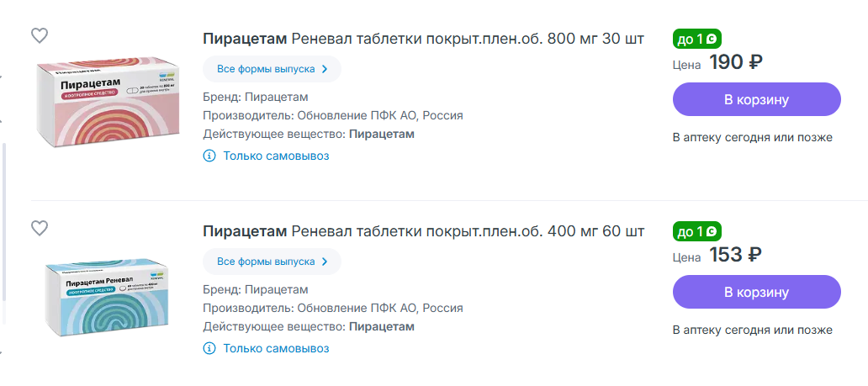Click active substance Пирацетам in second listing

[x=381, y=326]
